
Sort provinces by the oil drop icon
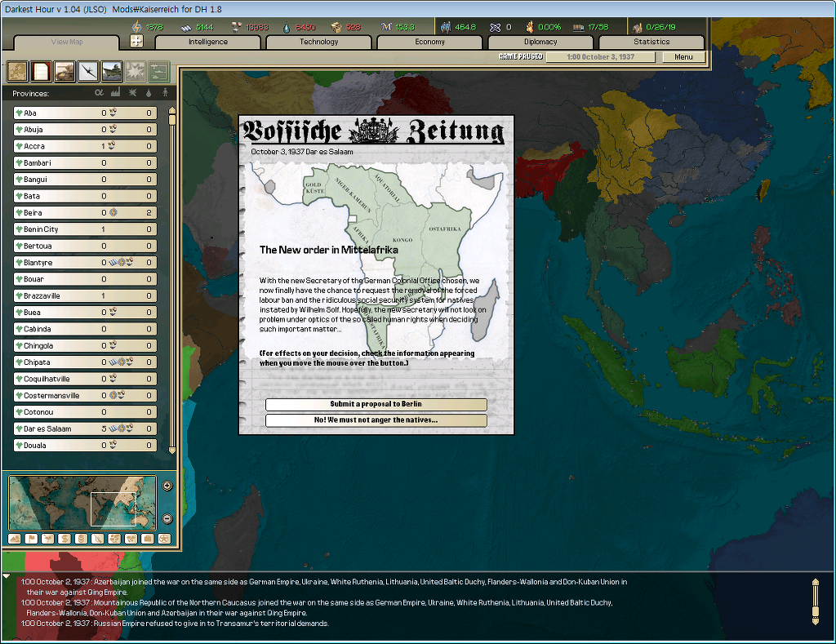click(149, 93)
